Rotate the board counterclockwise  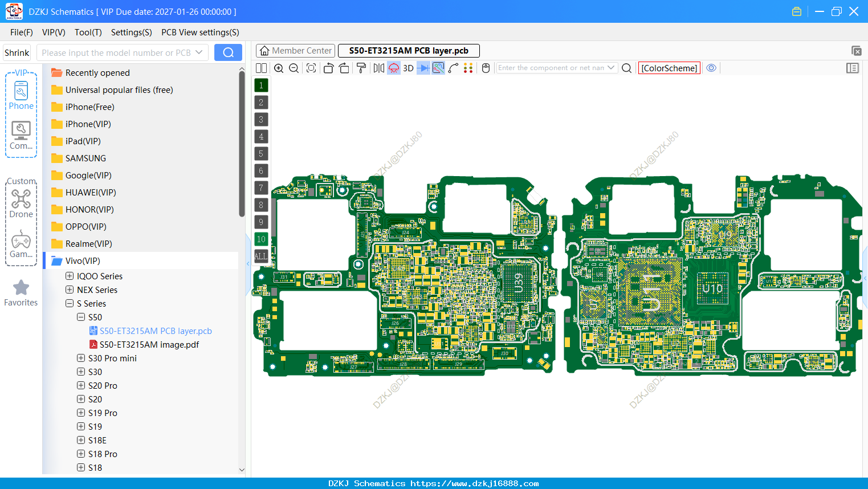[x=328, y=68]
